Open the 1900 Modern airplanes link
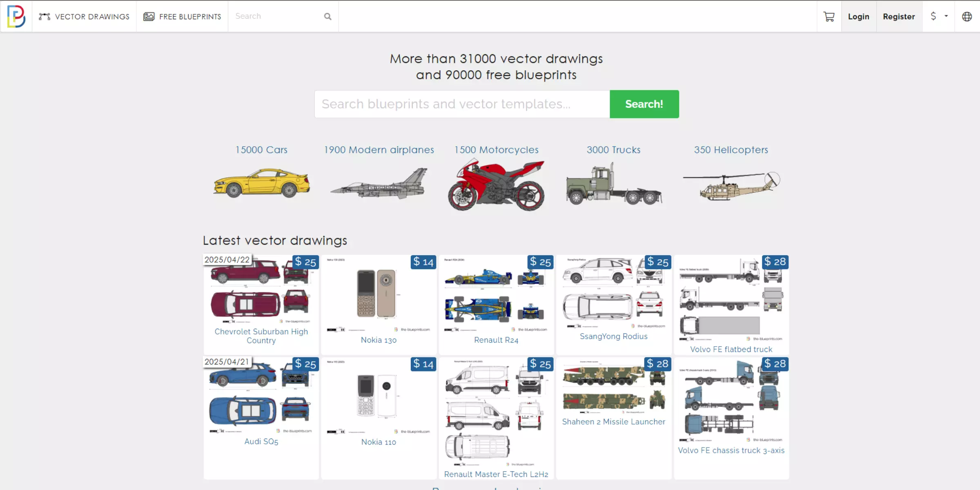The height and width of the screenshot is (490, 980). tap(379, 150)
